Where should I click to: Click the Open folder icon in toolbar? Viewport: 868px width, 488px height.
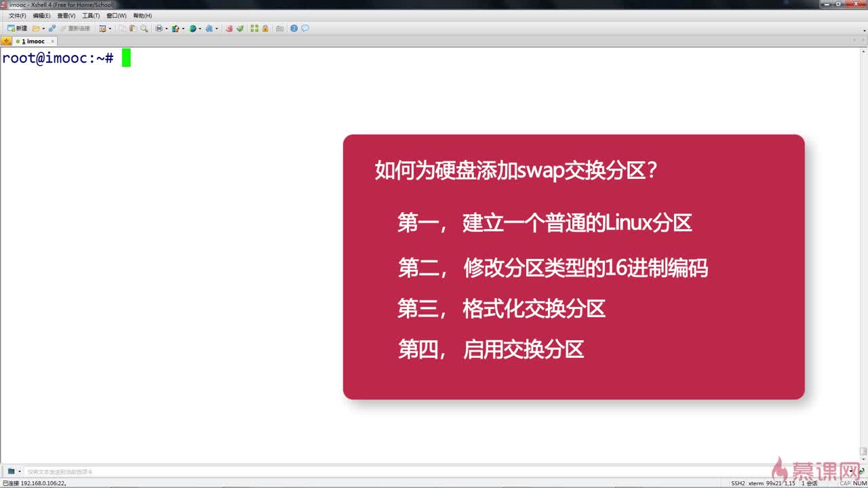pos(36,28)
